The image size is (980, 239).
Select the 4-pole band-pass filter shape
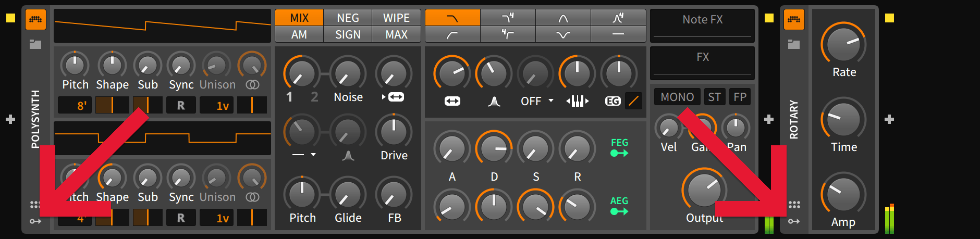(x=618, y=18)
